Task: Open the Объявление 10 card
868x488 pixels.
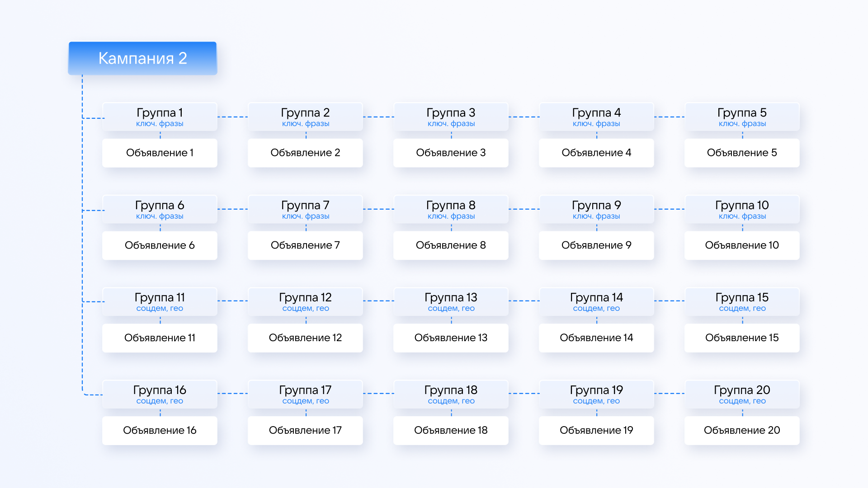Action: (742, 245)
